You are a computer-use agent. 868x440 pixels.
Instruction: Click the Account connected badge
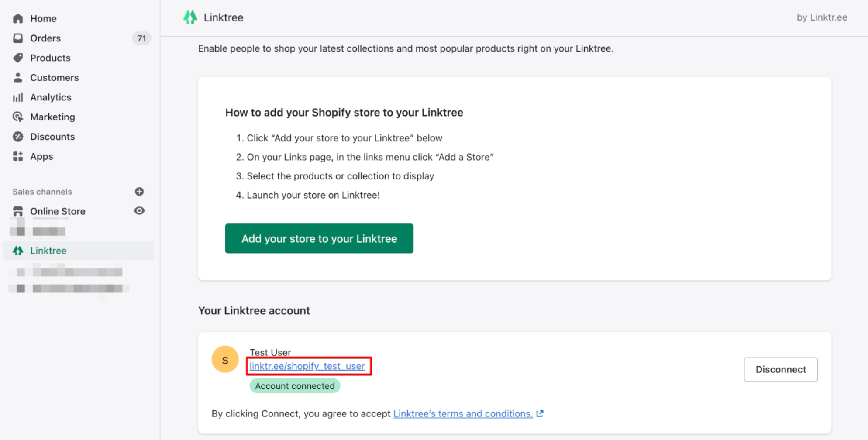[295, 386]
